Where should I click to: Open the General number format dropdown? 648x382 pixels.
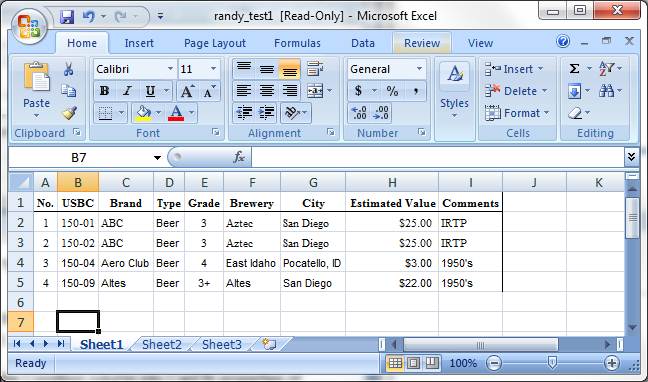(419, 69)
